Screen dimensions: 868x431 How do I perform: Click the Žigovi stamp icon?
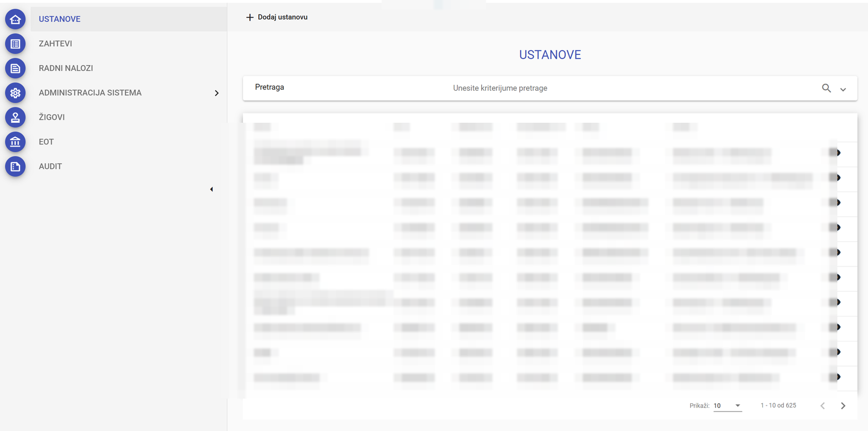coord(15,117)
